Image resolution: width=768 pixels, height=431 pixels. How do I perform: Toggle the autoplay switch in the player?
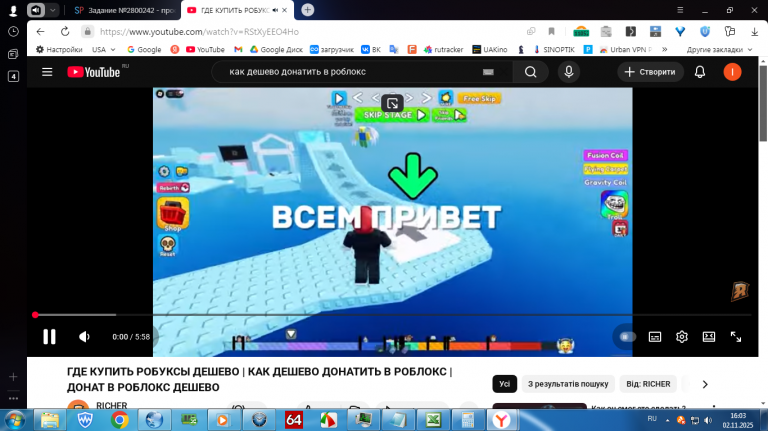tap(627, 336)
